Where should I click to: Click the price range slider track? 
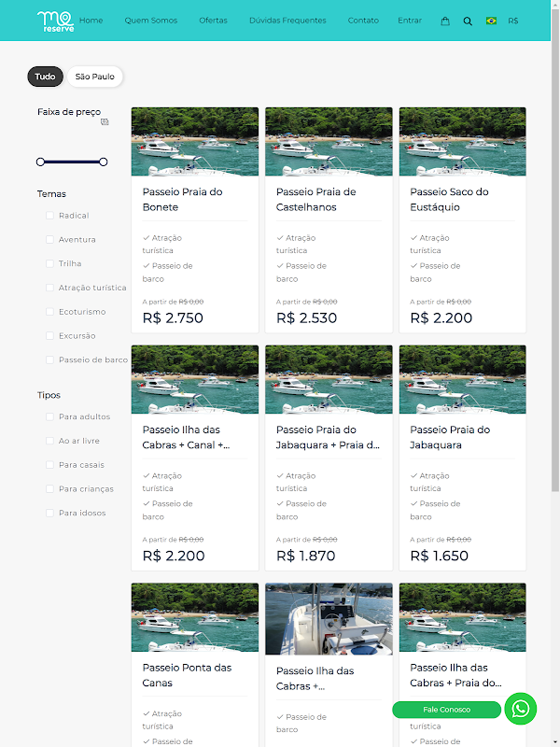point(72,162)
